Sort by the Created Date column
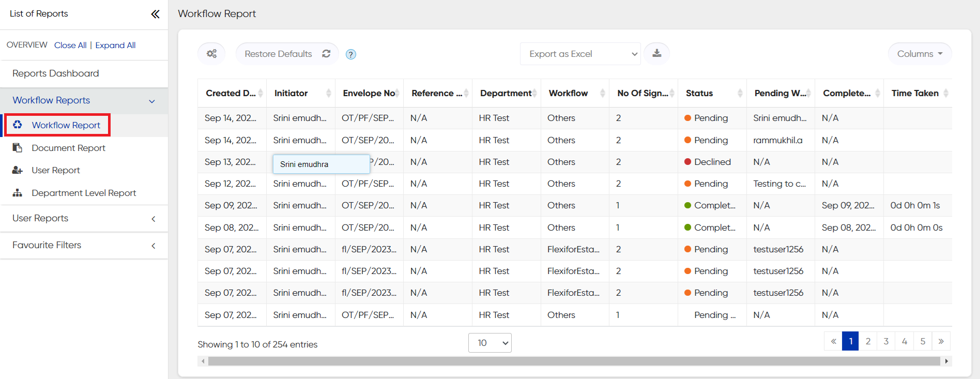Image resolution: width=980 pixels, height=379 pixels. 232,93
